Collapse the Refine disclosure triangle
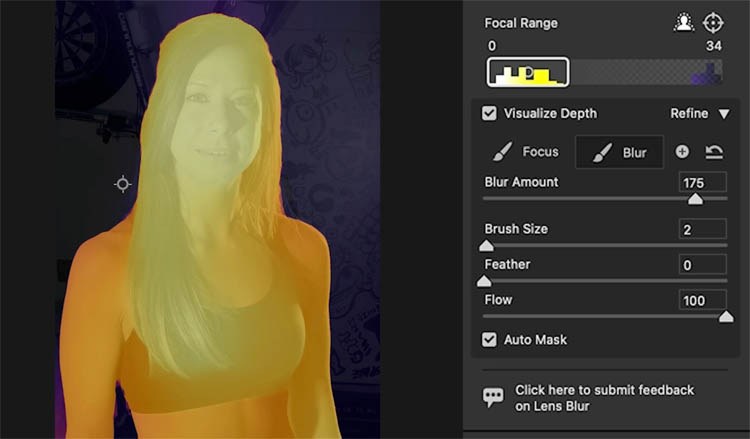Screen dimensions: 750x439 (x=724, y=114)
